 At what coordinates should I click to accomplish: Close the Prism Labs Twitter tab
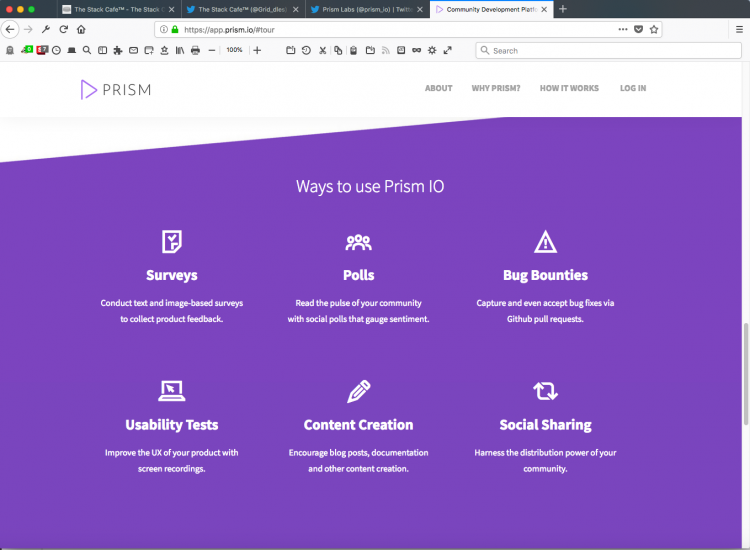tap(420, 9)
